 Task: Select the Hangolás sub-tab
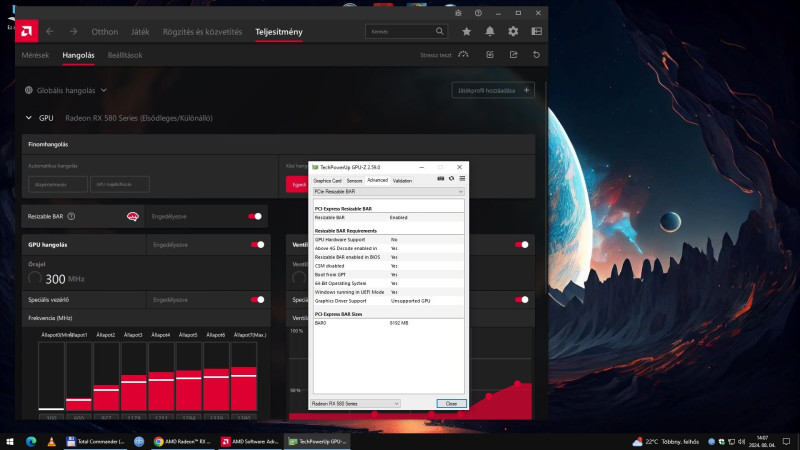[78, 55]
